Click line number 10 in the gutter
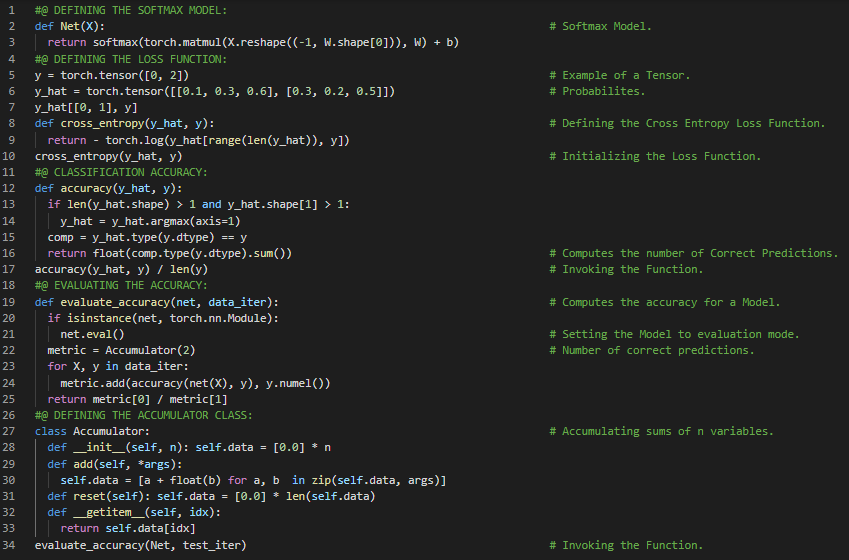This screenshot has width=849, height=560. (x=11, y=156)
